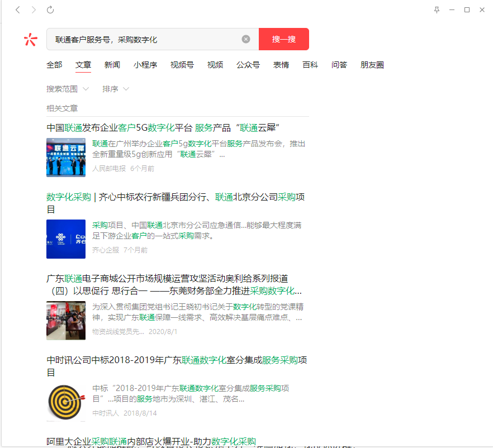Click source 物资战线党员先...
The width and height of the screenshot is (493, 448).
118,332
